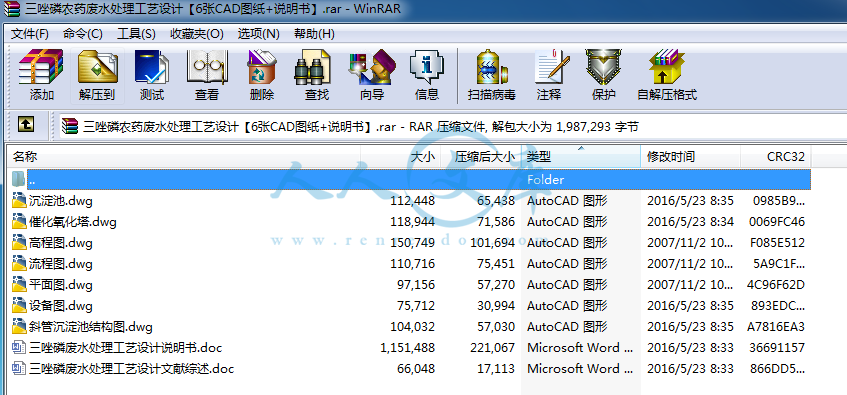Click the 删除 (Delete) icon

click(x=262, y=75)
